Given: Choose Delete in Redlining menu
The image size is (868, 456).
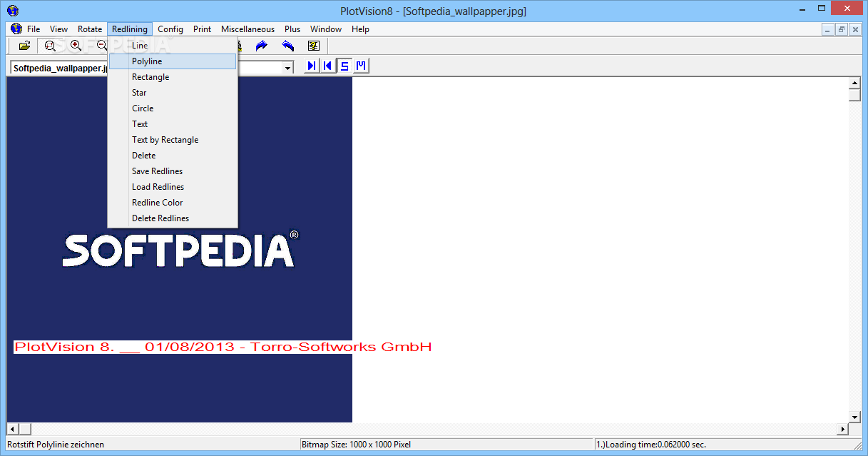Looking at the screenshot, I should pos(173,156).
